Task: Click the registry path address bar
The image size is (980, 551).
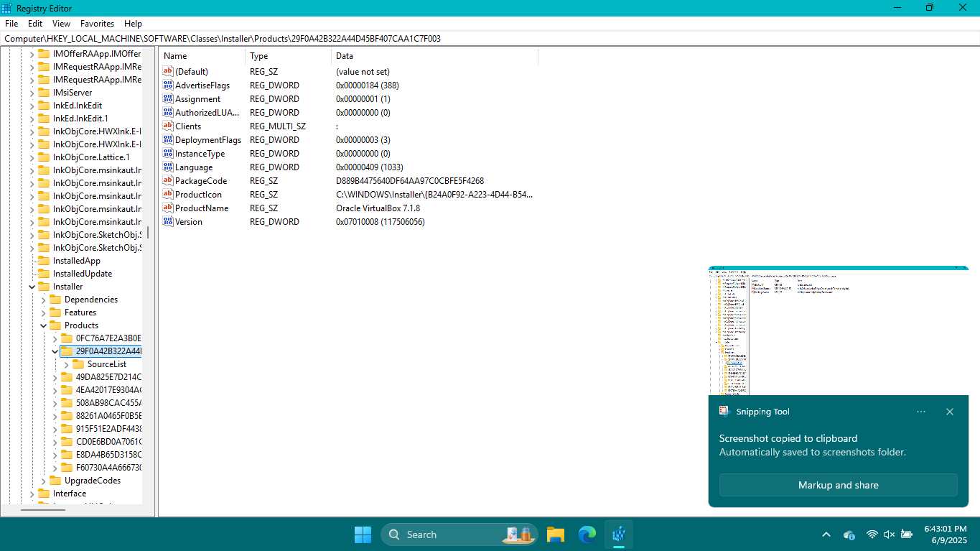Action: coord(490,39)
